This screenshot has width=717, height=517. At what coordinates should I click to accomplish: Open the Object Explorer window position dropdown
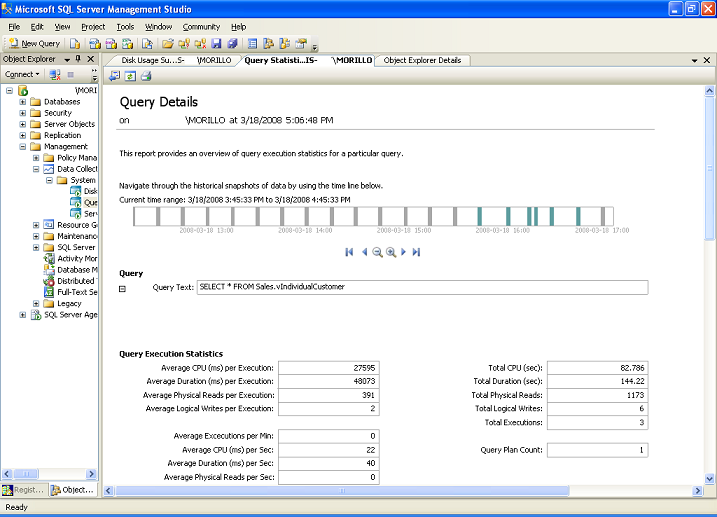67,59
